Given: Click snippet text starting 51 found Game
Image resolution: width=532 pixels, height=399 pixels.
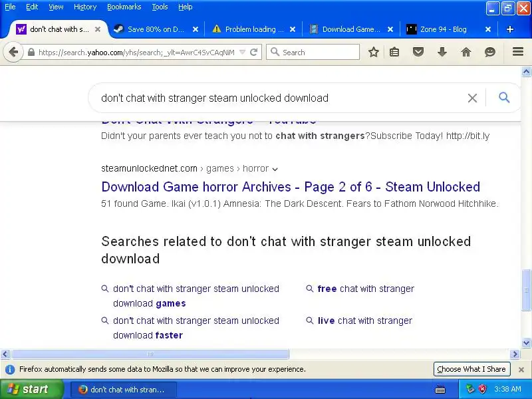Looking at the screenshot, I should 300,203.
